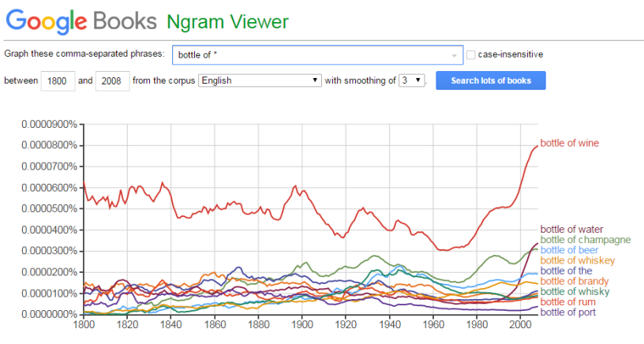Select the 'bottle of rum' legend label
The image size is (644, 344).
pyautogui.click(x=567, y=302)
